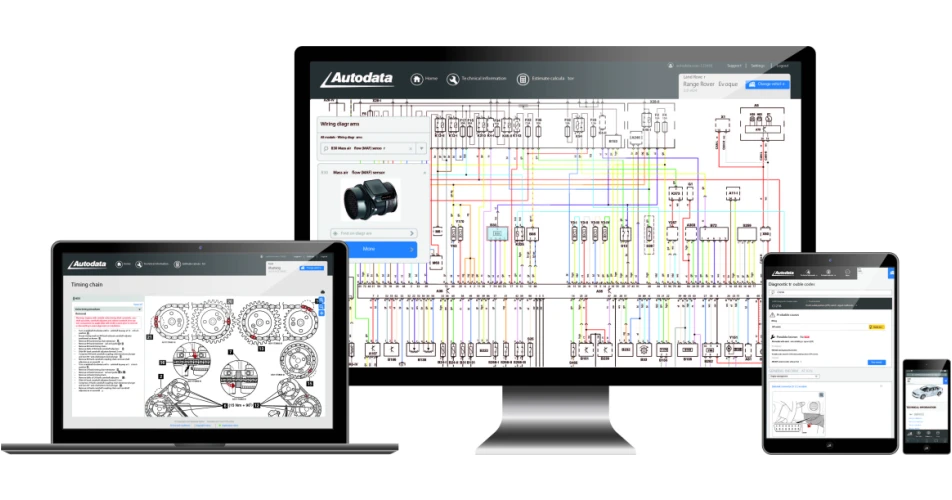Open Home icon on the laptop header

click(x=119, y=264)
